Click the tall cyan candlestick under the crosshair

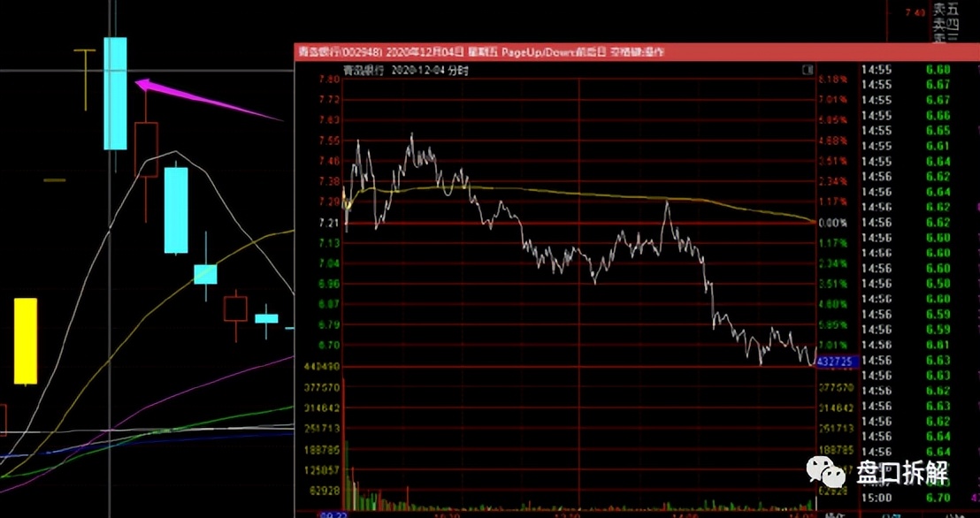click(115, 94)
